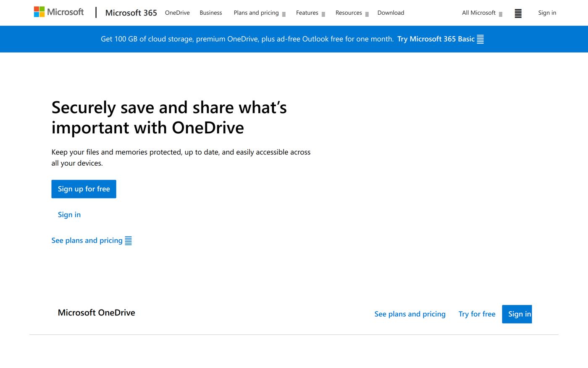Click See plans and pricing in sticky bar
Viewport: 588px width, 368px height.
point(410,314)
